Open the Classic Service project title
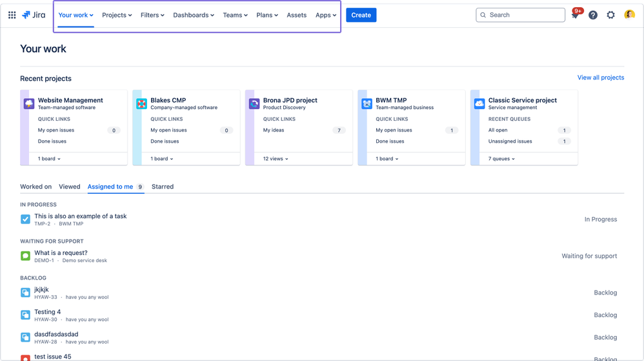644x361 pixels. pos(523,100)
